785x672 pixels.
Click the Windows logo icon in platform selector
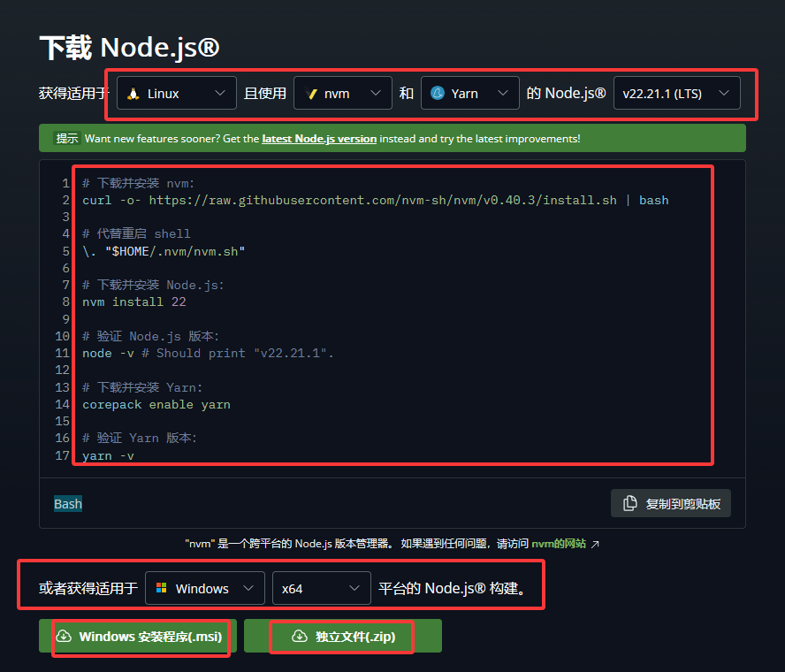click(x=164, y=588)
